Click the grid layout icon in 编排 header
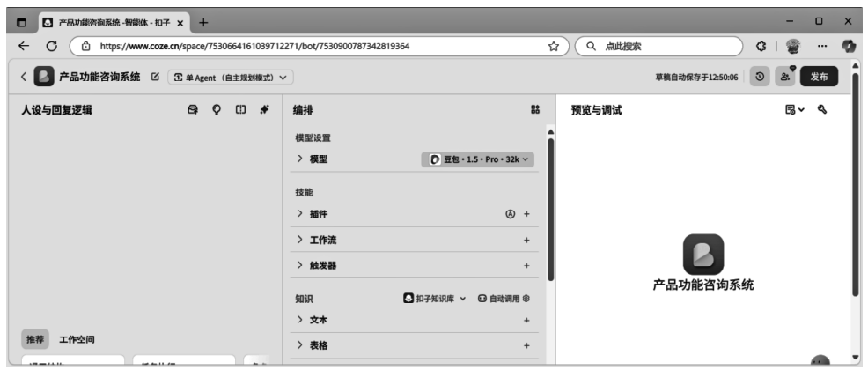The height and width of the screenshot is (370, 868). (x=534, y=109)
